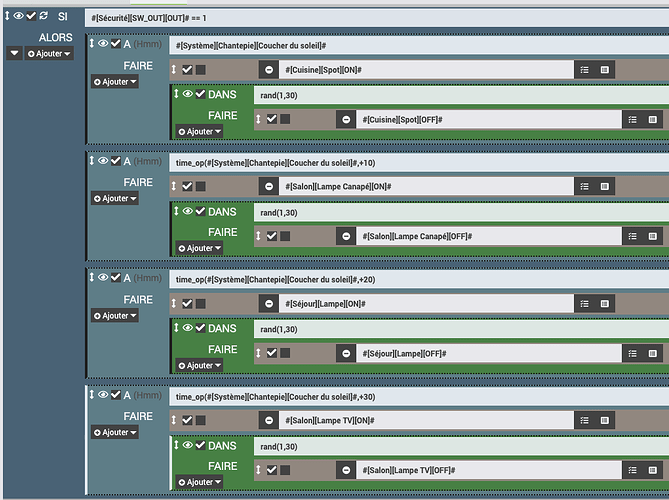The height and width of the screenshot is (500, 669).
Task: Edit the #[Cuisine][Spot][ON]# command field
Action: [x=426, y=70]
